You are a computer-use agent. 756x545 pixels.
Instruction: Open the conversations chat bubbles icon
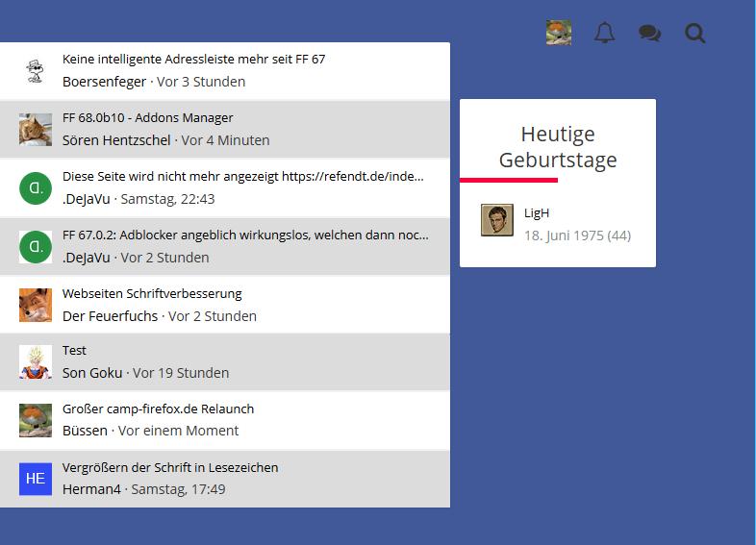(649, 34)
